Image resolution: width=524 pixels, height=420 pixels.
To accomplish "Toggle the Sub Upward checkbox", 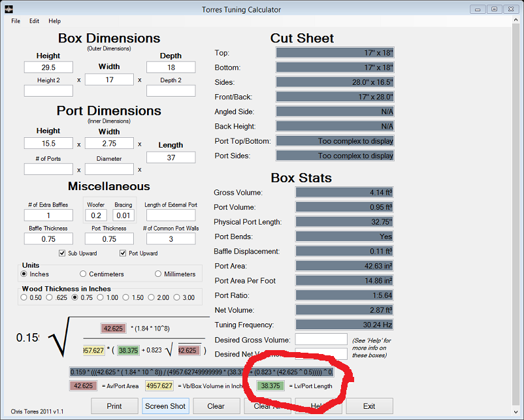I will pos(62,253).
